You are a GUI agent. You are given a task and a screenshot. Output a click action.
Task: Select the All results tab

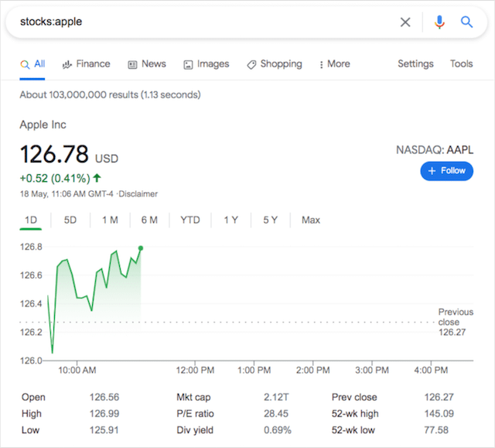pos(32,64)
